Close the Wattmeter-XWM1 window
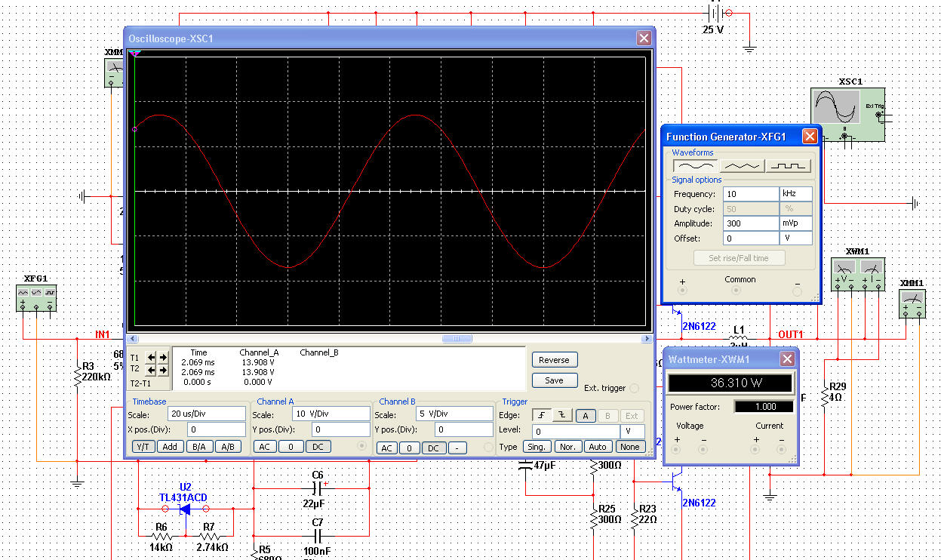 point(787,359)
